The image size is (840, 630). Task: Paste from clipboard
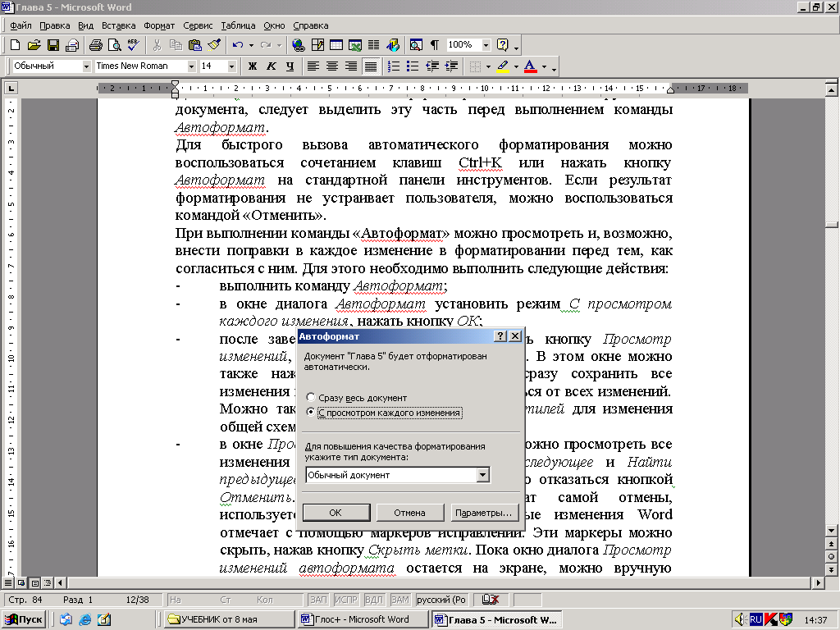[x=195, y=45]
